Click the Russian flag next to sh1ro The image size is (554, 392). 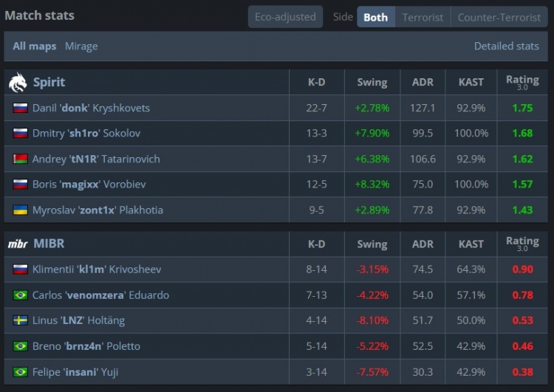point(20,133)
